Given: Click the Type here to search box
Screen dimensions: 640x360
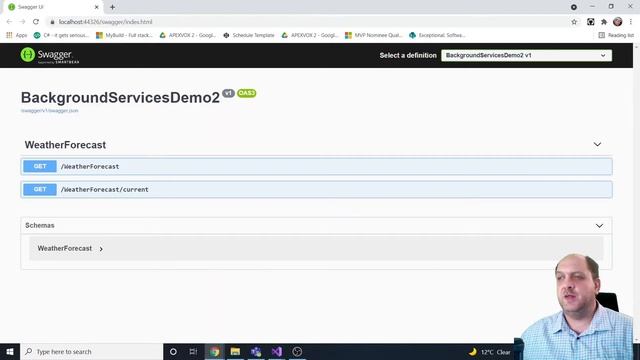Looking at the screenshot, I should tap(91, 351).
